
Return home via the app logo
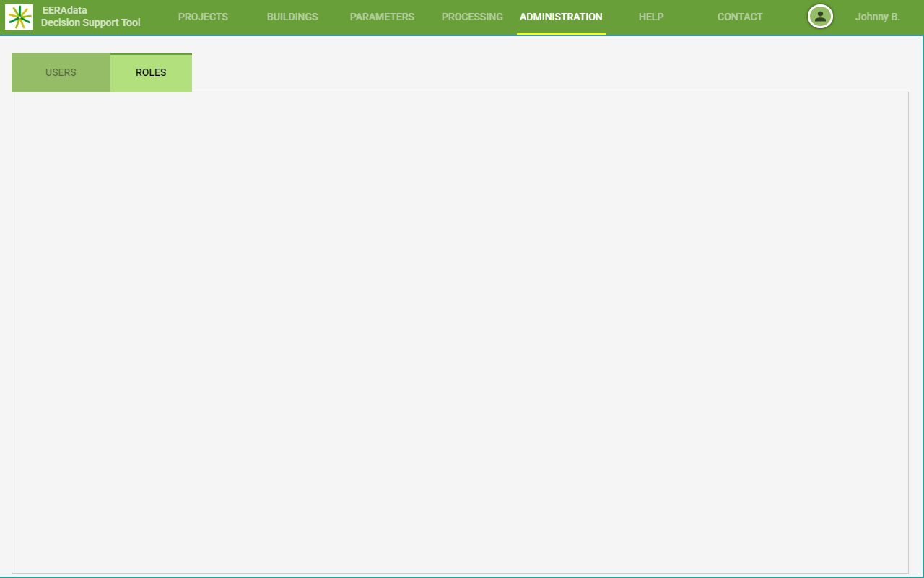pos(19,17)
